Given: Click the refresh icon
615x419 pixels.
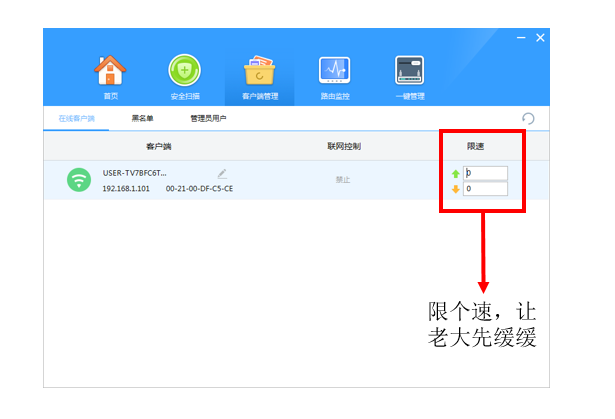Looking at the screenshot, I should 528,119.
